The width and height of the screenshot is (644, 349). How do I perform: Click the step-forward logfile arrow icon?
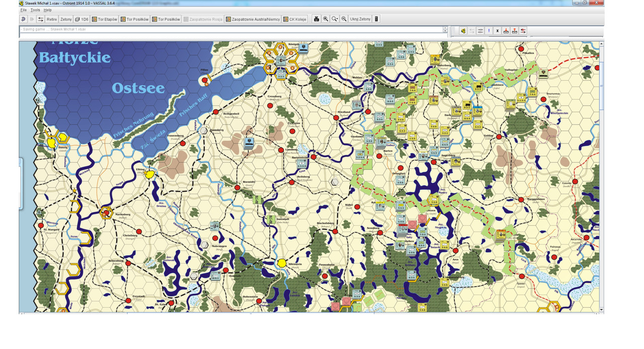click(x=32, y=19)
